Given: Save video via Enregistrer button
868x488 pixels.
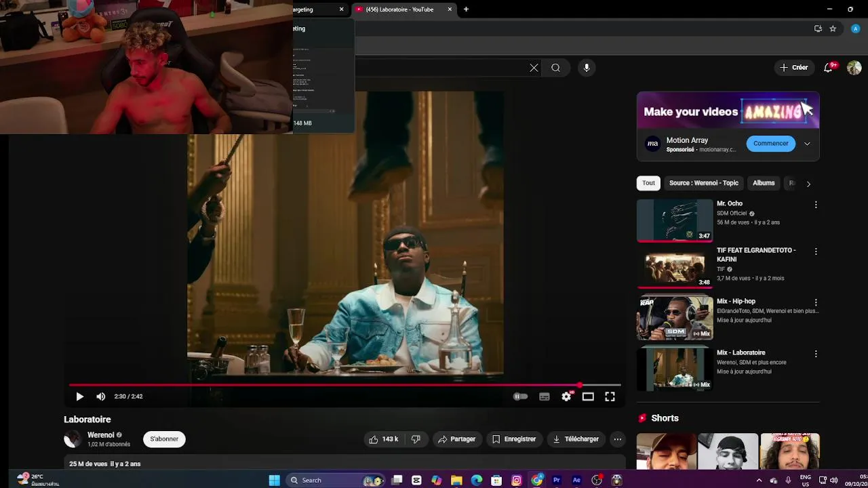Looking at the screenshot, I should click(514, 439).
